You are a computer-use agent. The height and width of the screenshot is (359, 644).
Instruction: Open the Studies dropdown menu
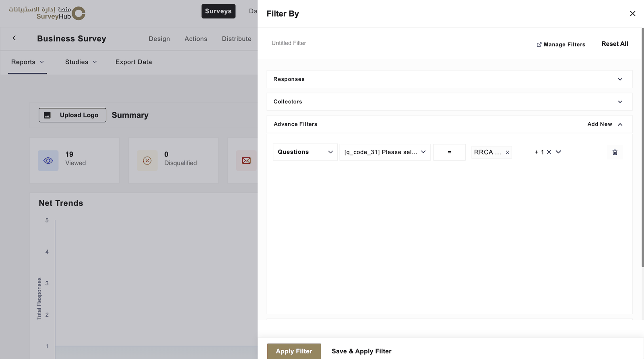pos(81,62)
